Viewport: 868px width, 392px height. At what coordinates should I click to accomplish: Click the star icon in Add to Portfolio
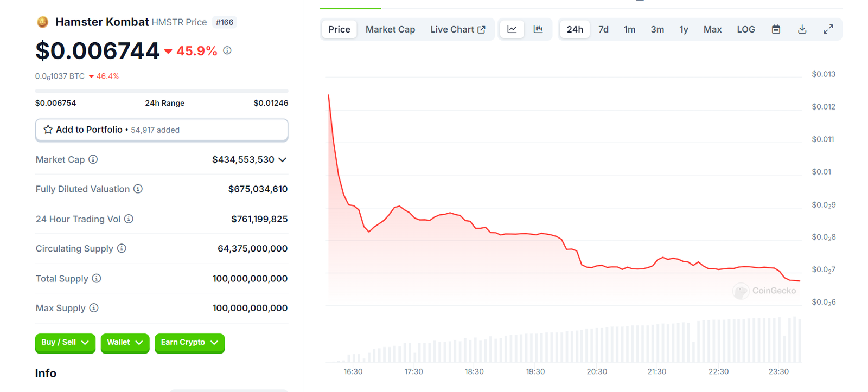coord(48,130)
